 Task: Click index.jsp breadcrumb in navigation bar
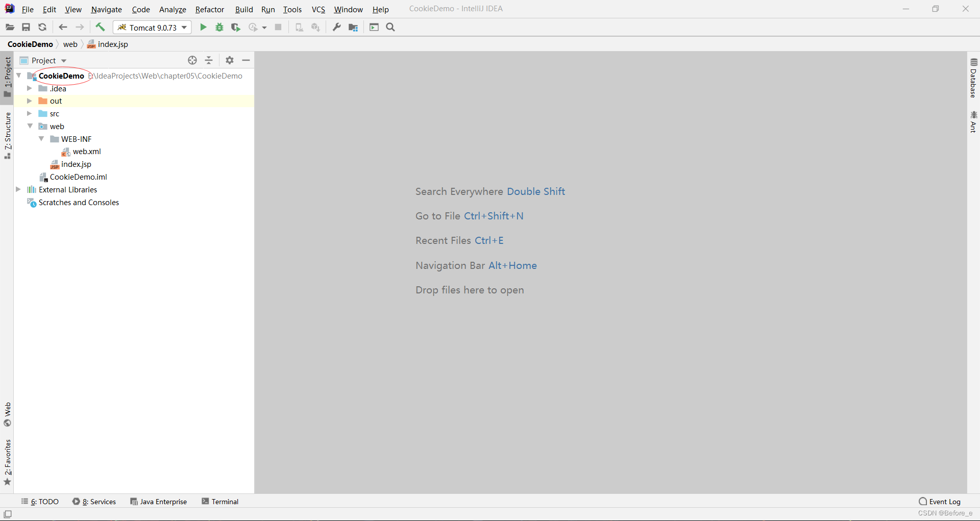pyautogui.click(x=108, y=44)
